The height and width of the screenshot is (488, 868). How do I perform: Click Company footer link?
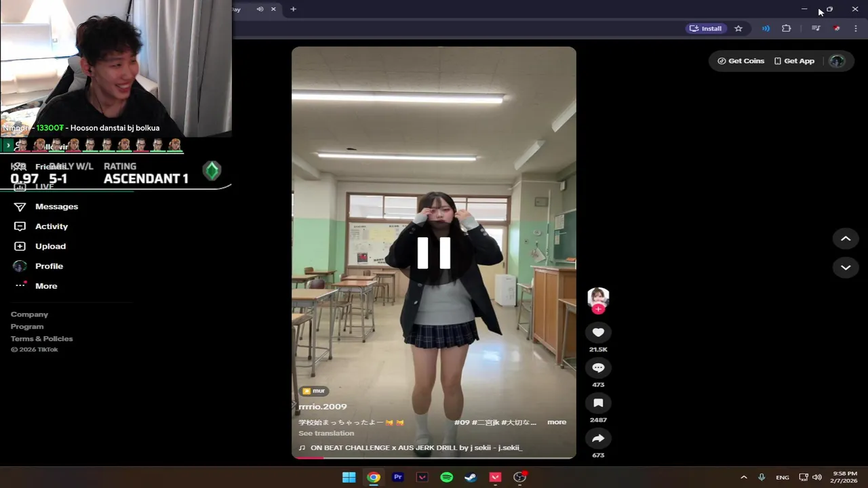(x=29, y=314)
